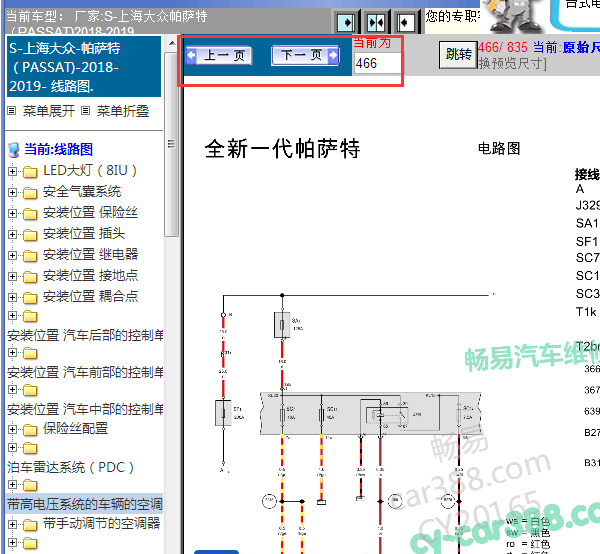Click folder icon next to 安装位置 继电器
Viewport: 600px width, 554px height.
point(30,256)
